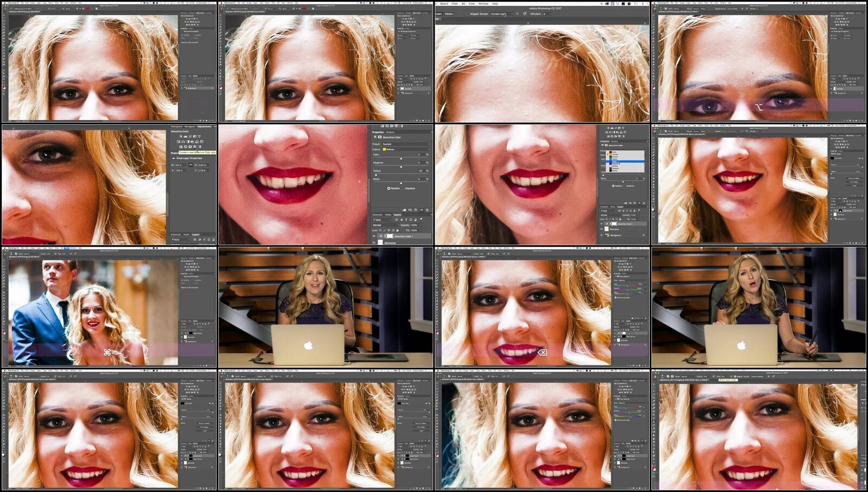This screenshot has width=868, height=492.
Task: Click Gradient Map adjustment icon in eye close-up frame
Action: click(199, 147)
